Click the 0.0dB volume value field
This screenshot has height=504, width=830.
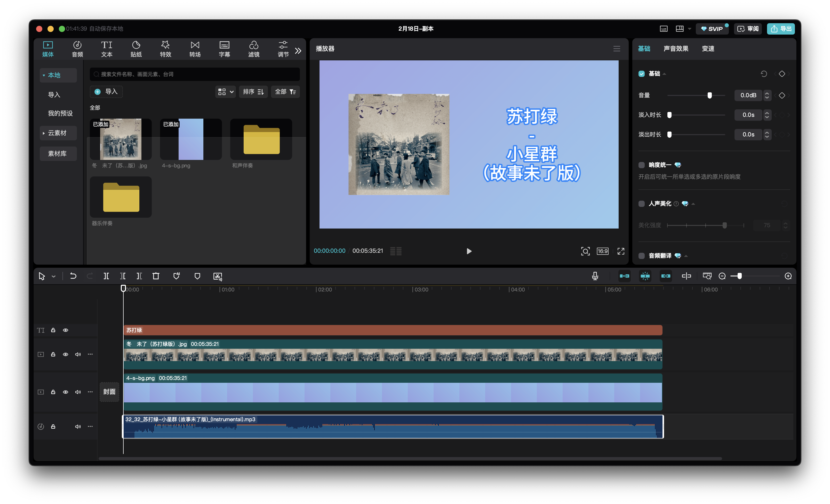click(x=748, y=95)
